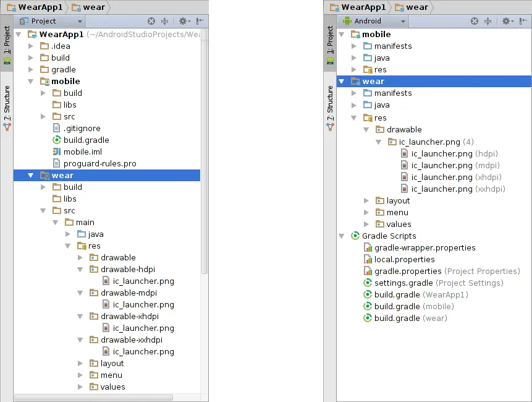Expand the .idea folder
The width and height of the screenshot is (532, 402).
(31, 46)
